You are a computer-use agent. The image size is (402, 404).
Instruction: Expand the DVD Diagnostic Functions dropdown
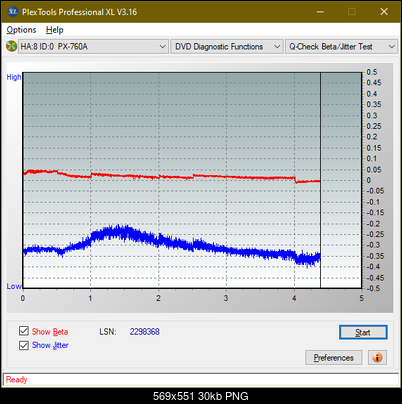click(x=227, y=47)
